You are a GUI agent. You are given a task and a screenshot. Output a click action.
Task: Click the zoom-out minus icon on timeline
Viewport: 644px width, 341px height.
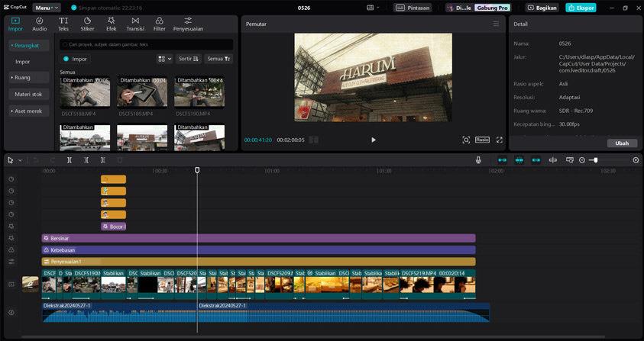[x=582, y=160]
